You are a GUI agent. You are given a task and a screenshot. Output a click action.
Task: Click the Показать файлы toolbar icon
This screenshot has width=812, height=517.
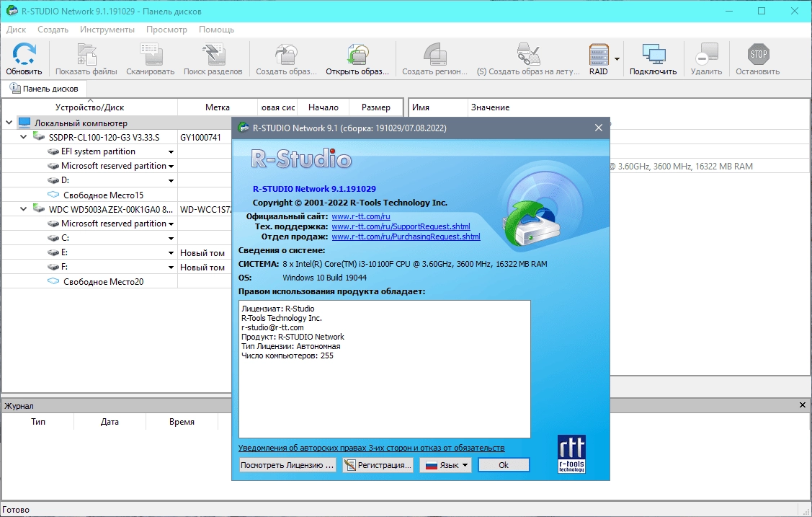click(x=86, y=54)
